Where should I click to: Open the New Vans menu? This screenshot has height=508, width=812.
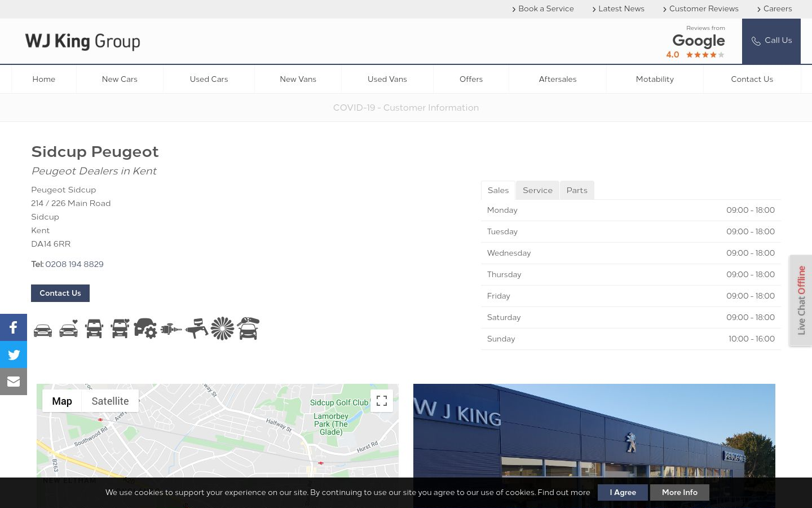[298, 79]
